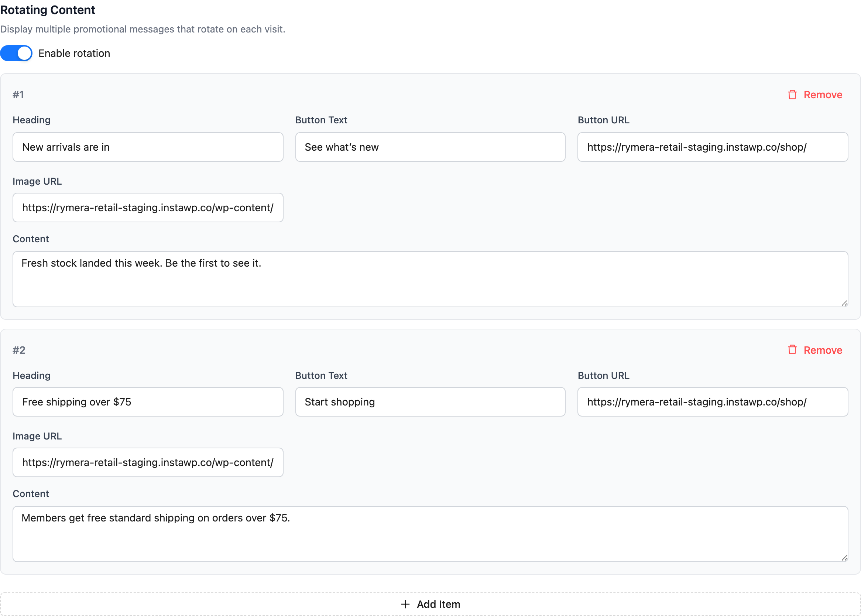The image size is (861, 616).
Task: Toggle the Enable rotation switch
Action: 16,54
